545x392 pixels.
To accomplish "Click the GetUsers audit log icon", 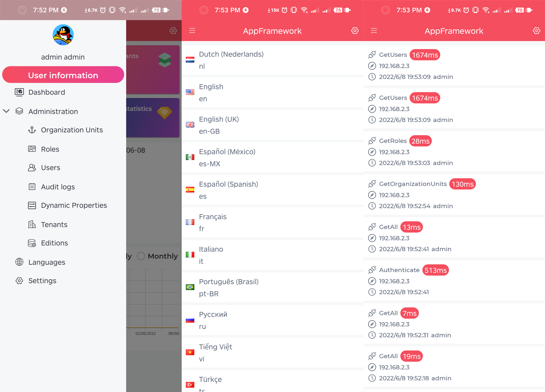I will (x=372, y=54).
